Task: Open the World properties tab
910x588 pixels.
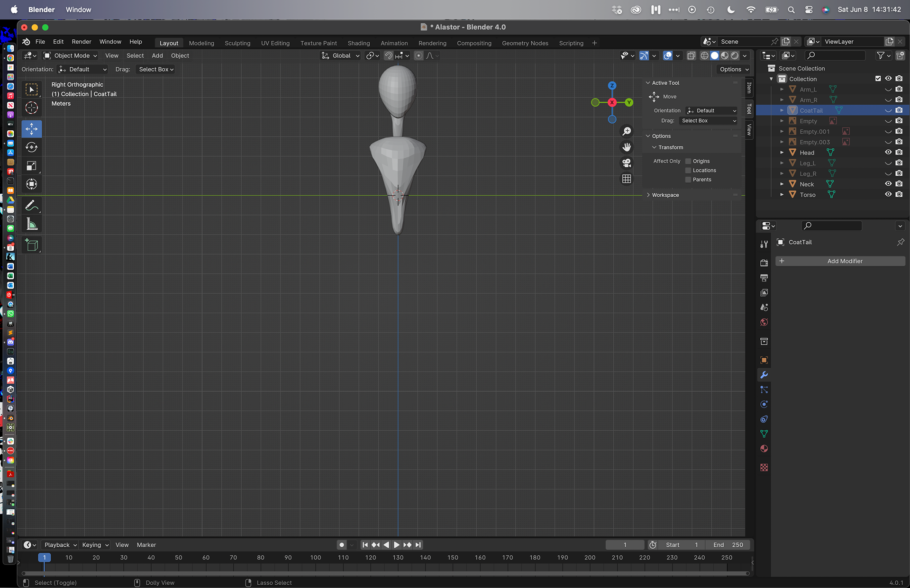Action: 764,322
